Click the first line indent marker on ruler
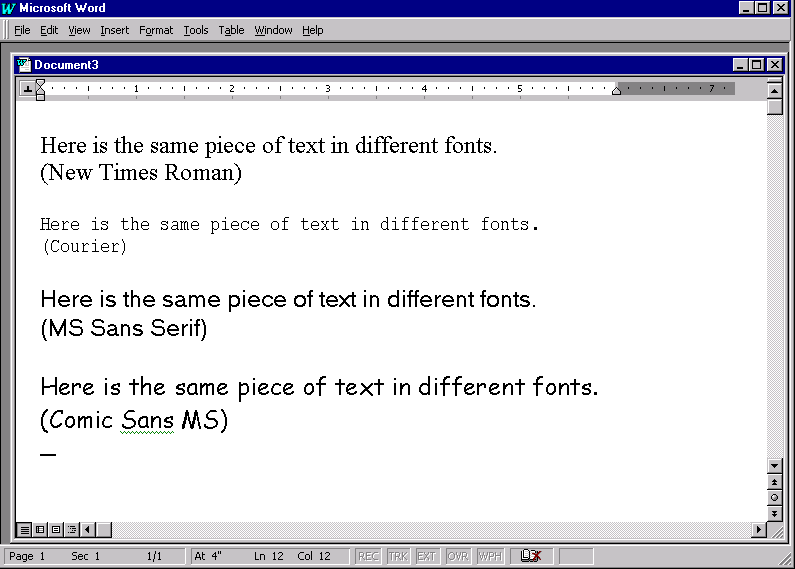 pyautogui.click(x=41, y=84)
